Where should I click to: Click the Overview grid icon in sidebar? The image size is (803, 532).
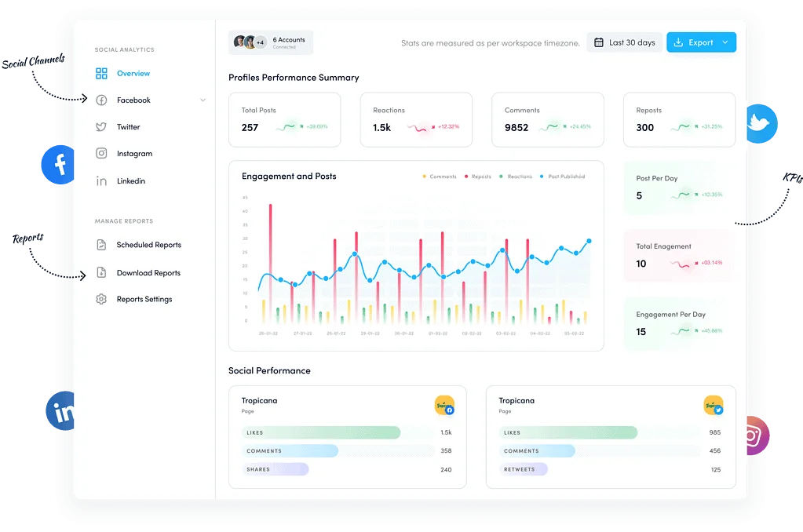point(101,74)
